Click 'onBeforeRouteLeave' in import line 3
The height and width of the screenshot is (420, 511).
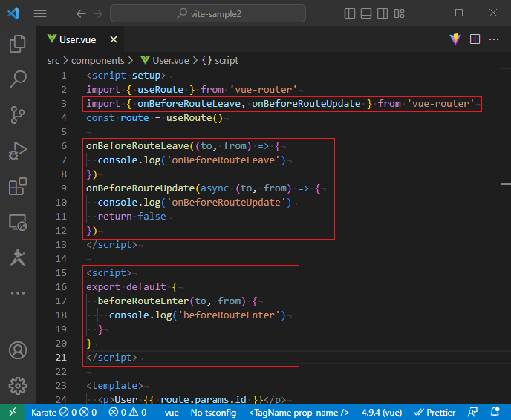coord(189,104)
